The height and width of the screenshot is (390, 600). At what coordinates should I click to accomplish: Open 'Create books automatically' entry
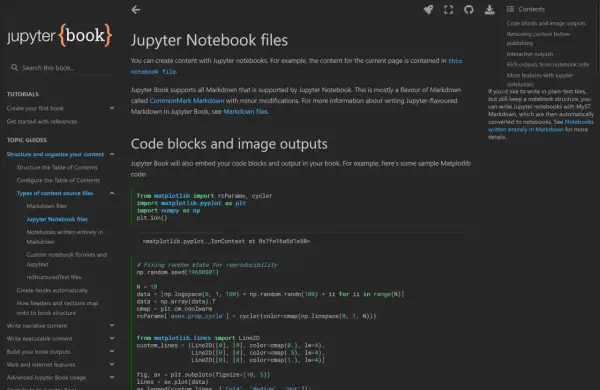[x=52, y=290]
